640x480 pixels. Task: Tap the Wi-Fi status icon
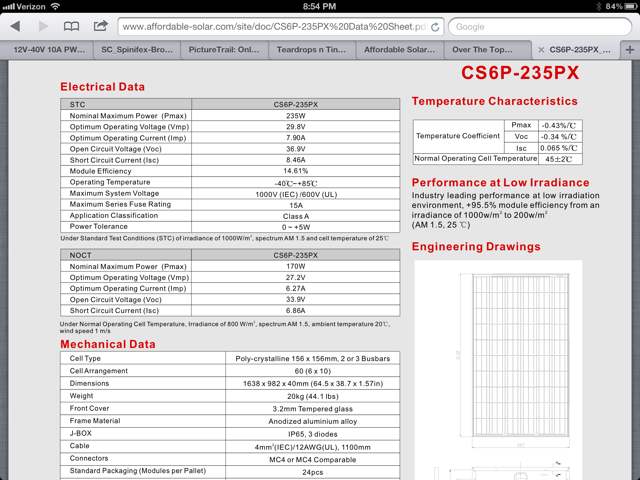[55, 6]
